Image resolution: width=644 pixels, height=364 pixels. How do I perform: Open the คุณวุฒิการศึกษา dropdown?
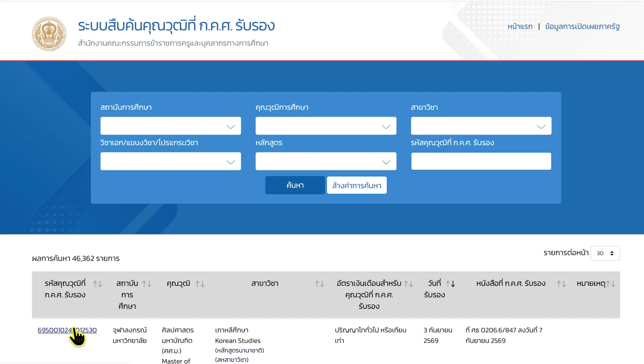pos(326,126)
